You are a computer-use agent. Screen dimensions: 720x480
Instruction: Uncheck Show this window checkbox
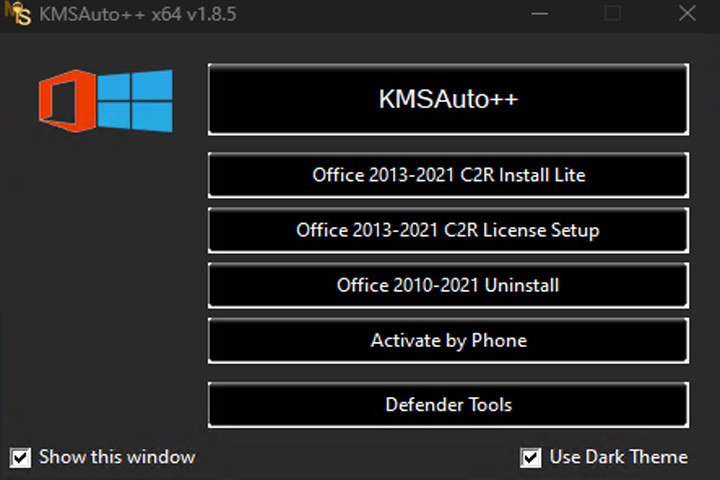tap(21, 457)
